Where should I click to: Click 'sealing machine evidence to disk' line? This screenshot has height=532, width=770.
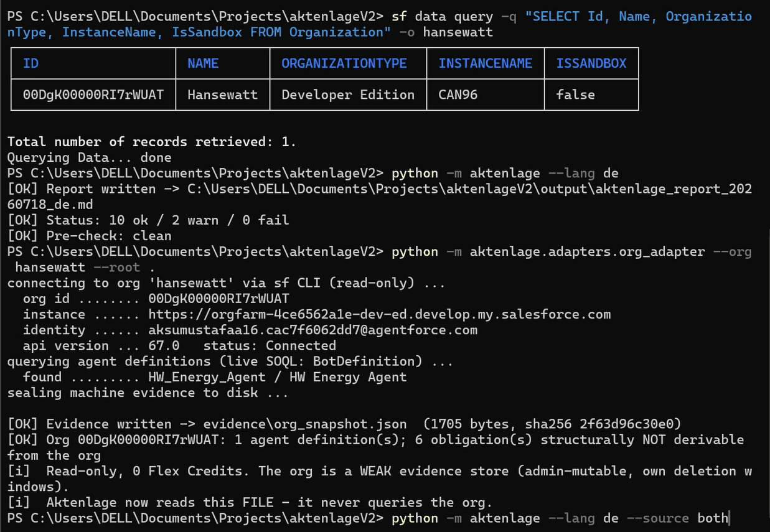pyautogui.click(x=148, y=393)
